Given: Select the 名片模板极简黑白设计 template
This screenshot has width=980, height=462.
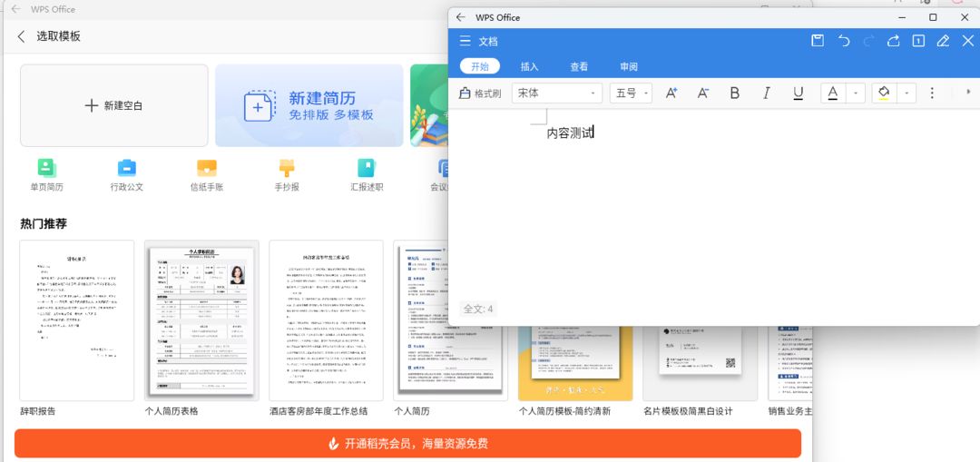Looking at the screenshot, I should (x=700, y=364).
